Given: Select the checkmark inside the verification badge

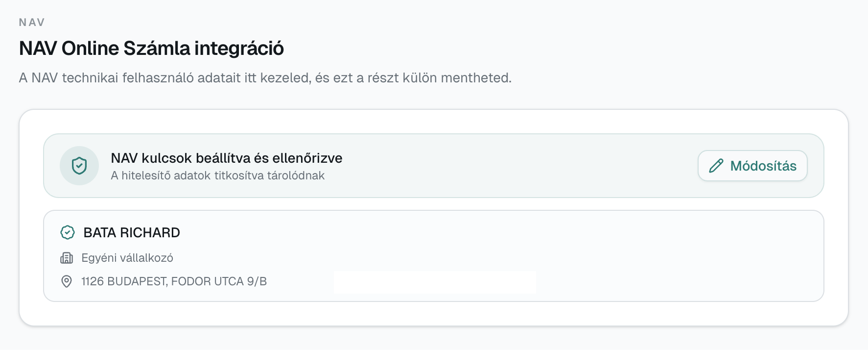Looking at the screenshot, I should point(67,233).
